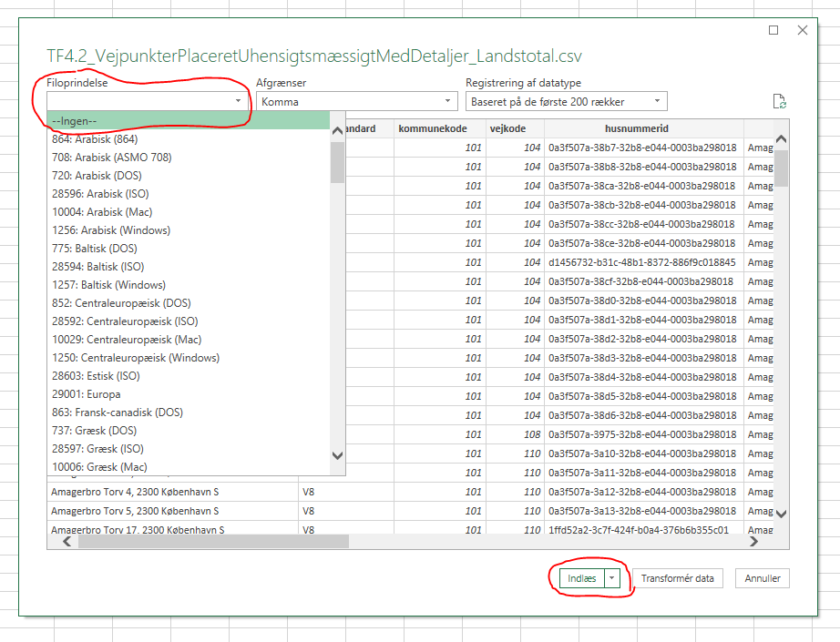Select 1257: Baltisk (Windows) encoding
The height and width of the screenshot is (642, 840).
tap(188, 285)
